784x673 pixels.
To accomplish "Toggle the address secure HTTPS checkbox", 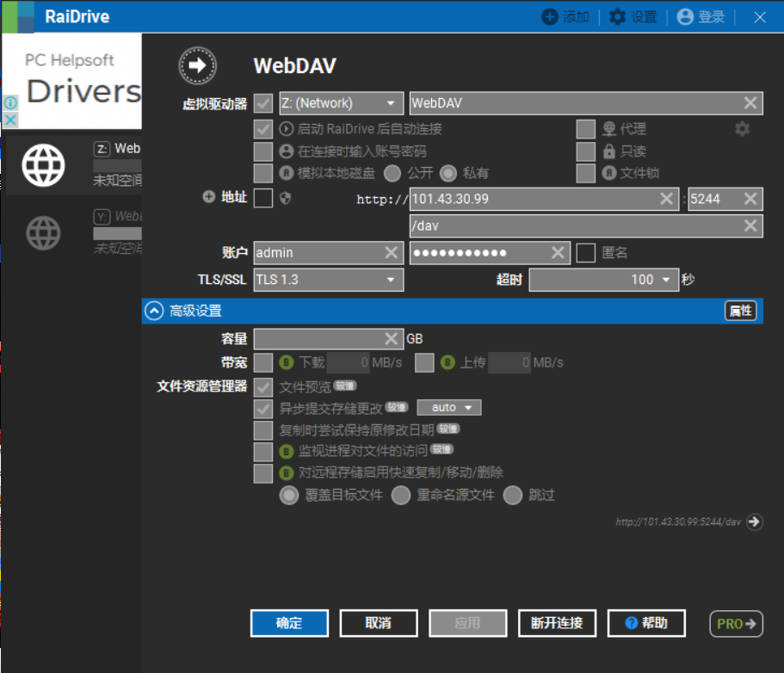I will (x=263, y=198).
